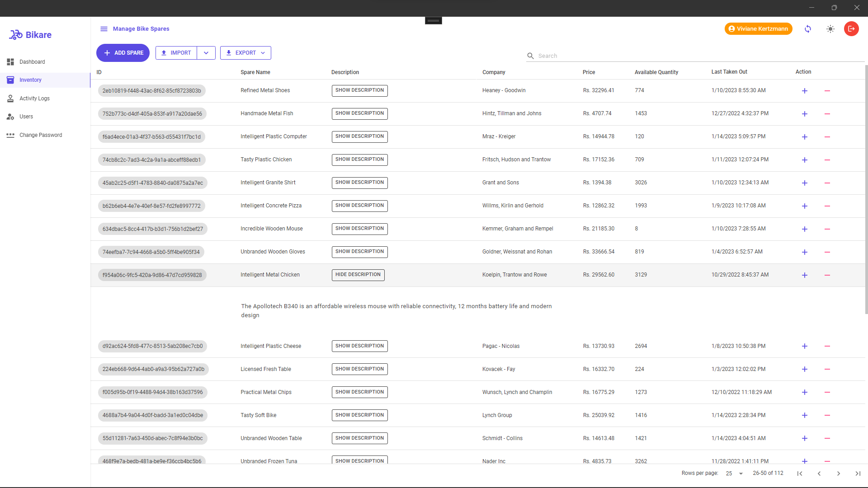The width and height of the screenshot is (868, 488).
Task: Click plus icon for Incredible Wooden Mouse
Action: coord(805,229)
